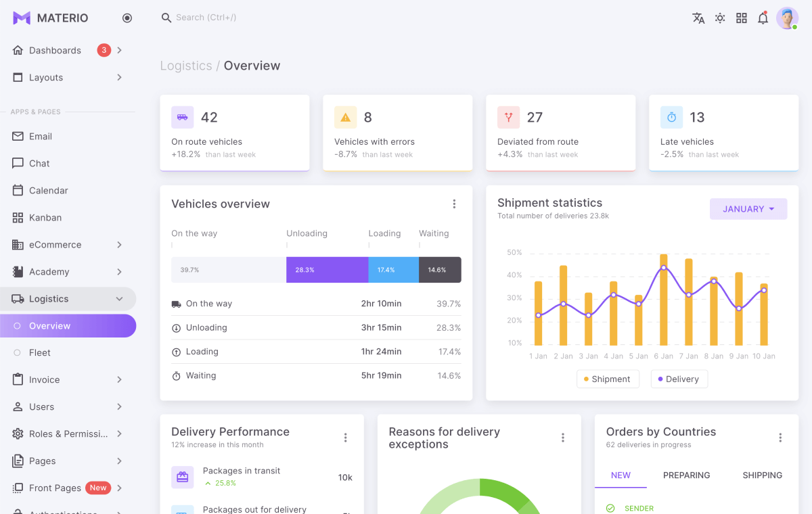
Task: Click the Unloading row in Vehicles overview
Action: [316, 327]
